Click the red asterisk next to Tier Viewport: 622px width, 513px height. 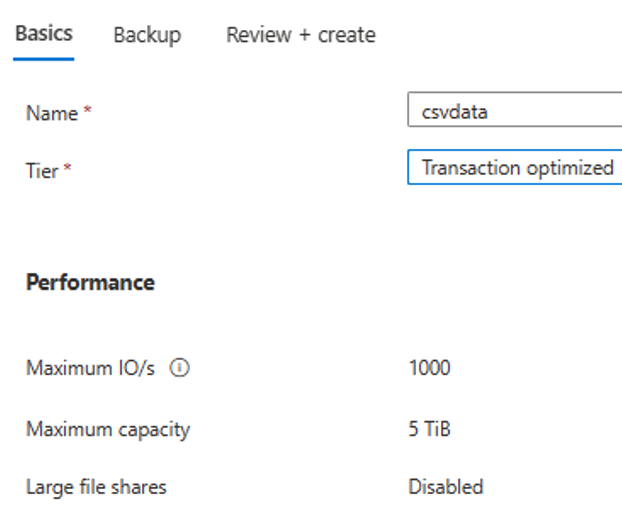point(68,169)
